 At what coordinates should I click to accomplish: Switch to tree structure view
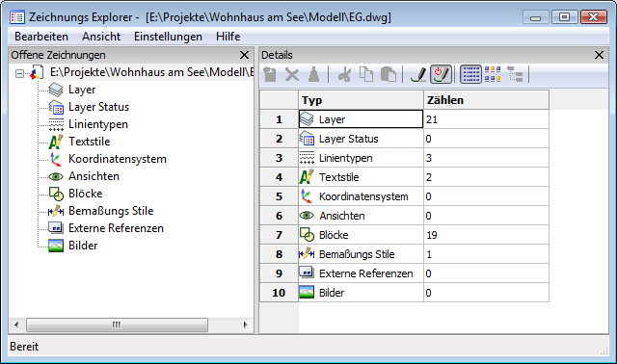(515, 74)
